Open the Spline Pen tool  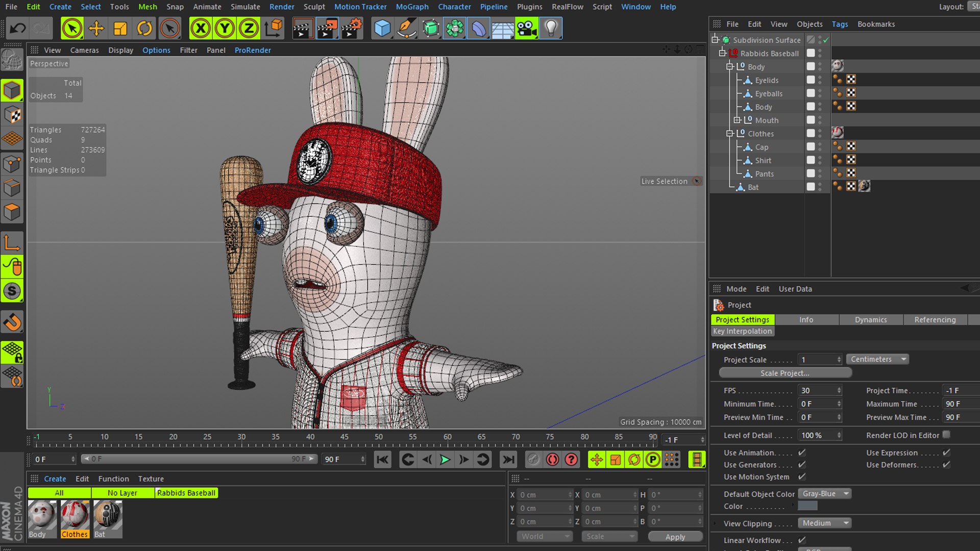(406, 28)
